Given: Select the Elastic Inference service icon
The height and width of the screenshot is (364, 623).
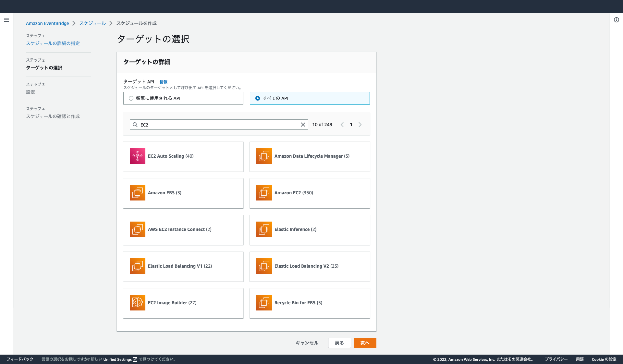Looking at the screenshot, I should tap(264, 229).
